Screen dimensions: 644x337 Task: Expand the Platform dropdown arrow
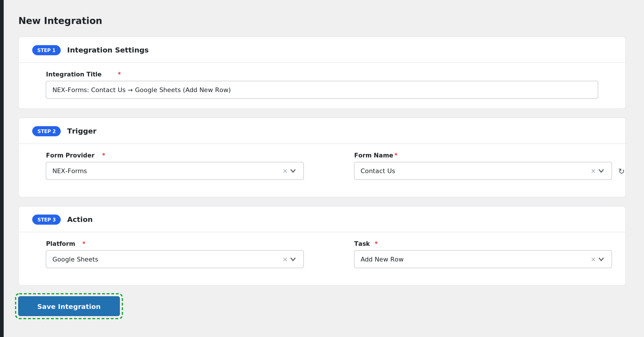tap(293, 259)
